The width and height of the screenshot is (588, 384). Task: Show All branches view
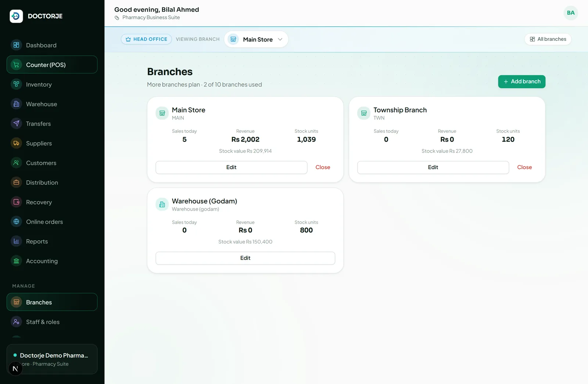548,39
